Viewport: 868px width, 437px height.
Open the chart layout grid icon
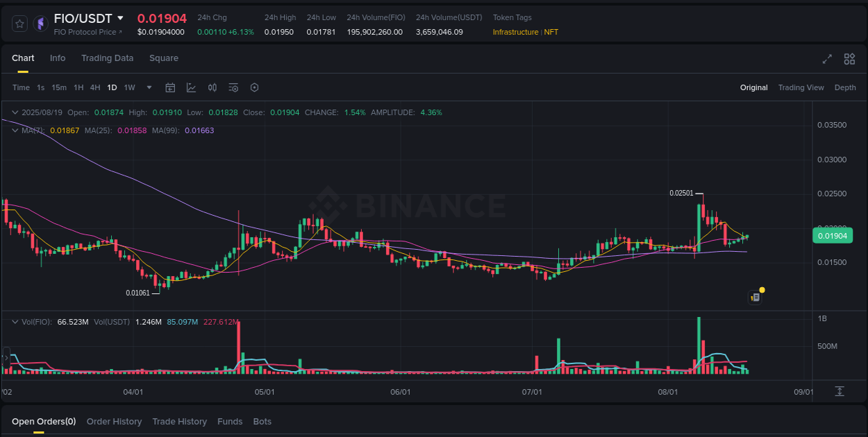click(x=849, y=60)
